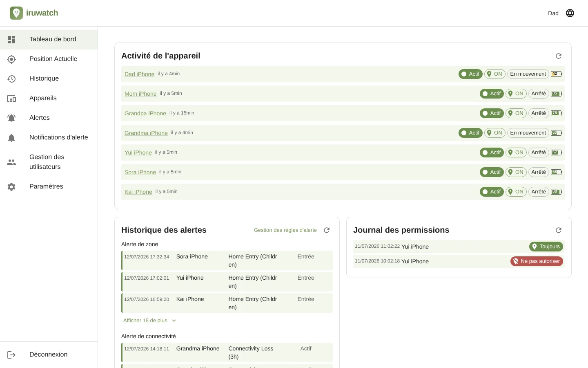The height and width of the screenshot is (368, 588).
Task: Click the Déconnexion logout icon
Action: [x=11, y=355]
